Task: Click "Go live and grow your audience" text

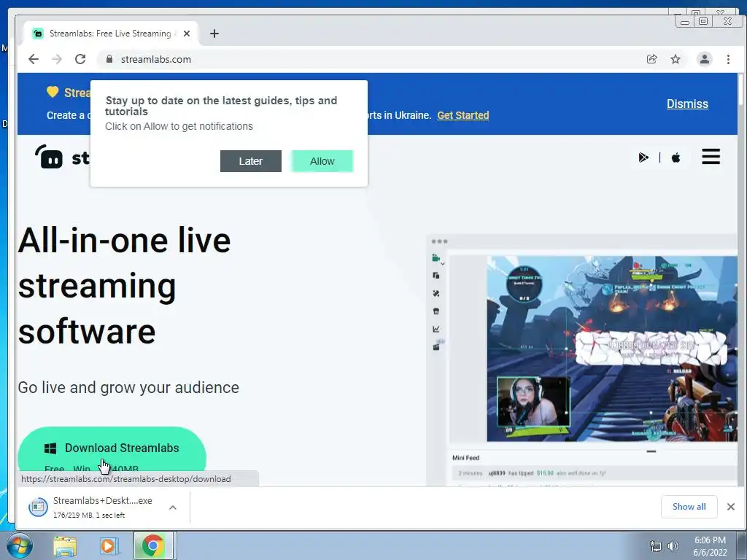Action: 128,388
